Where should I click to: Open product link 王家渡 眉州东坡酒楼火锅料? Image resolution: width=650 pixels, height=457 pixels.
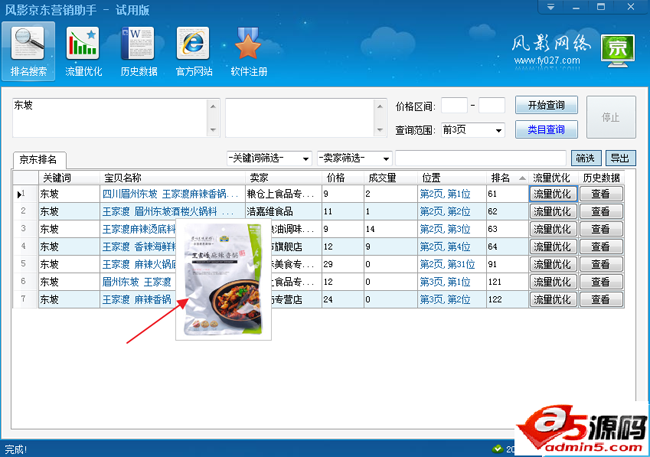[x=168, y=211]
